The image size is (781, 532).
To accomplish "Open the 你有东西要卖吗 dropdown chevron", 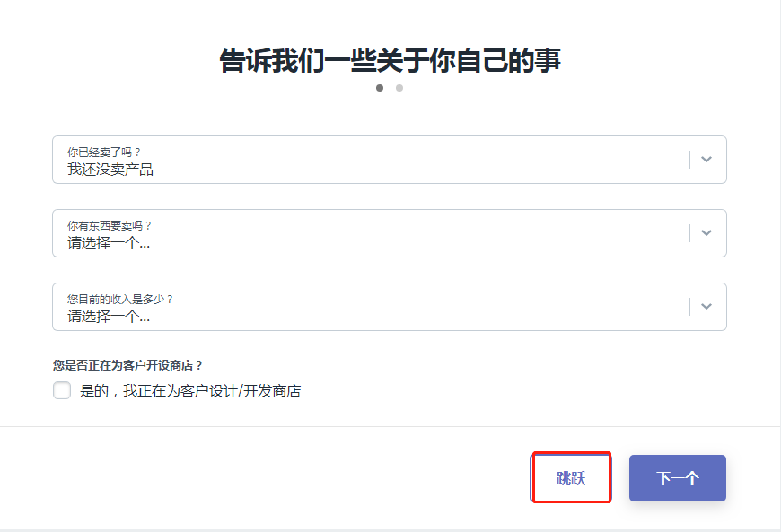I will coord(706,233).
